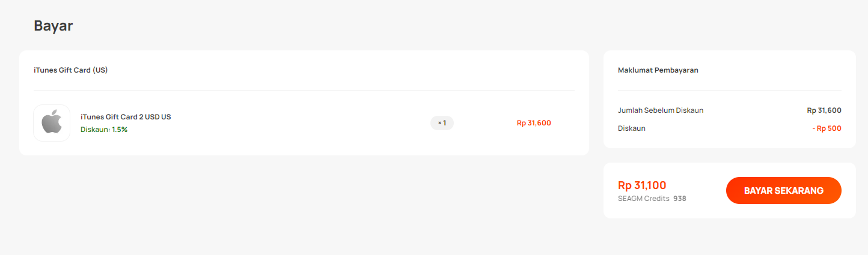This screenshot has height=255, width=868.
Task: Click the - Rp 500 discount amount
Action: pos(827,128)
